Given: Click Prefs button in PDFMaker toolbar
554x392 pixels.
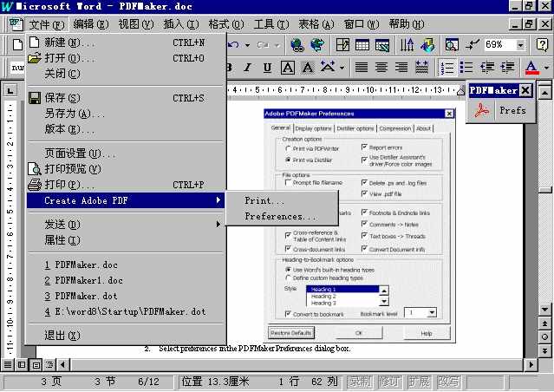Looking at the screenshot, I should [x=512, y=110].
